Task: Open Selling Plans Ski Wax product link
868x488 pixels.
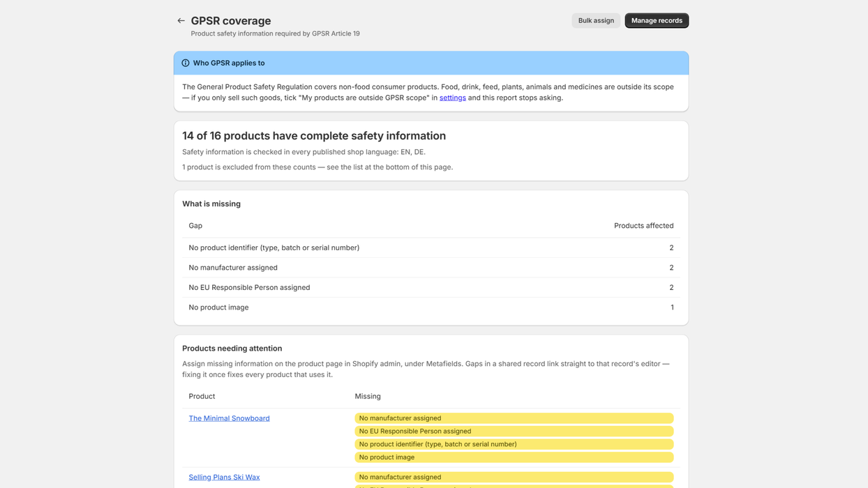Action: click(224, 478)
